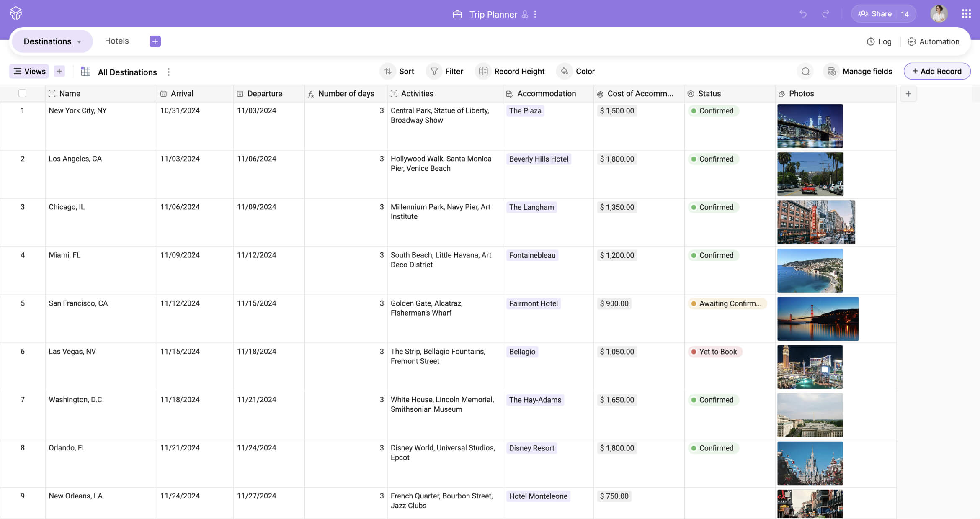Open the apps grid icon
The image size is (980, 519).
(966, 14)
